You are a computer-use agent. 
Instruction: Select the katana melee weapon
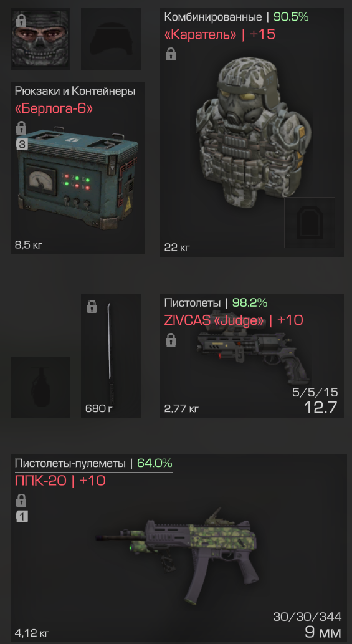pos(110,353)
